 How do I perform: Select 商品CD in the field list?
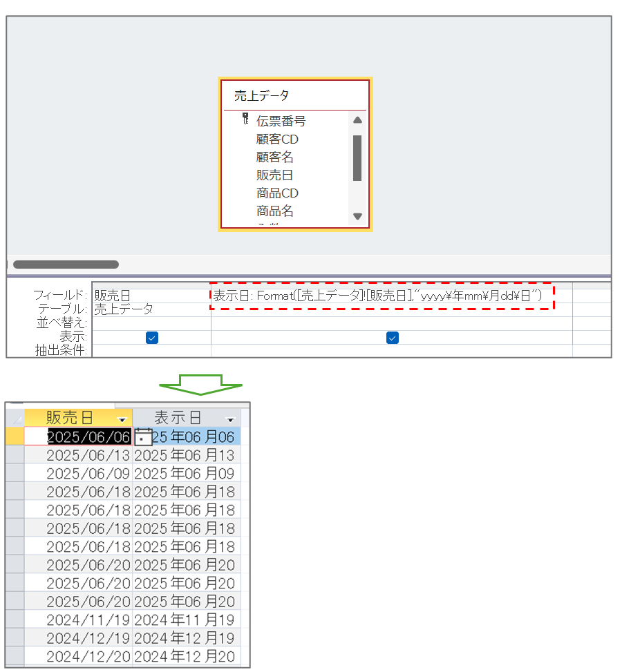(x=277, y=193)
